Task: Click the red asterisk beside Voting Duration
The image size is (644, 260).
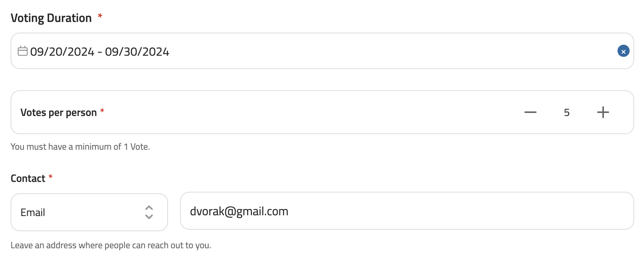Action: pos(100,16)
